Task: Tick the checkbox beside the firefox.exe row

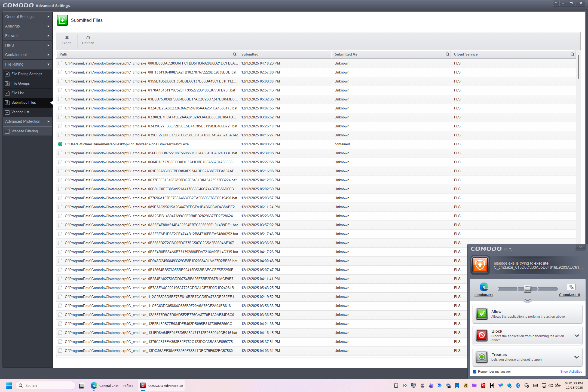Action: (x=60, y=144)
